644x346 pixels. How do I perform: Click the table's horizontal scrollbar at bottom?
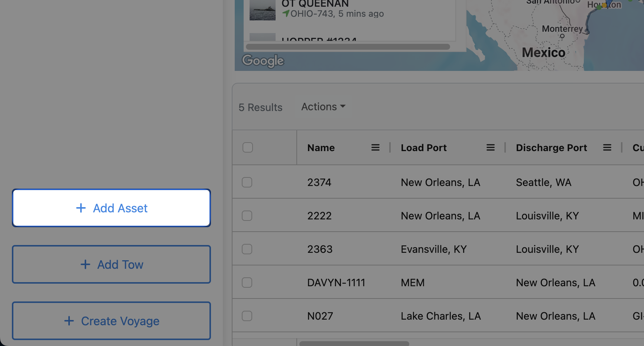pos(354,343)
